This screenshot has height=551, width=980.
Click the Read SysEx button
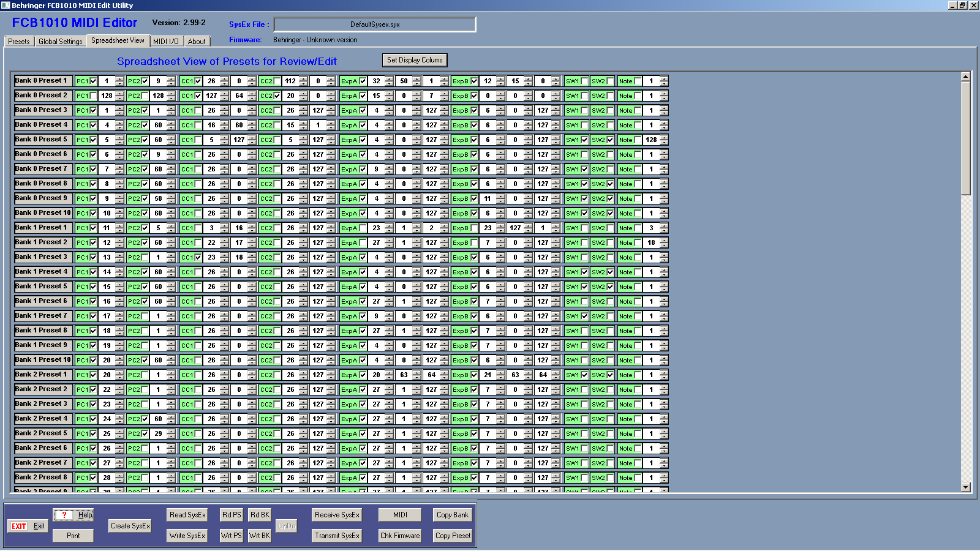coord(187,515)
